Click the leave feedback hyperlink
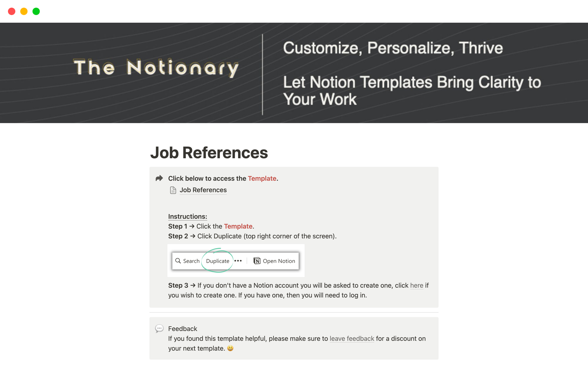588x368 pixels. pyautogui.click(x=352, y=338)
